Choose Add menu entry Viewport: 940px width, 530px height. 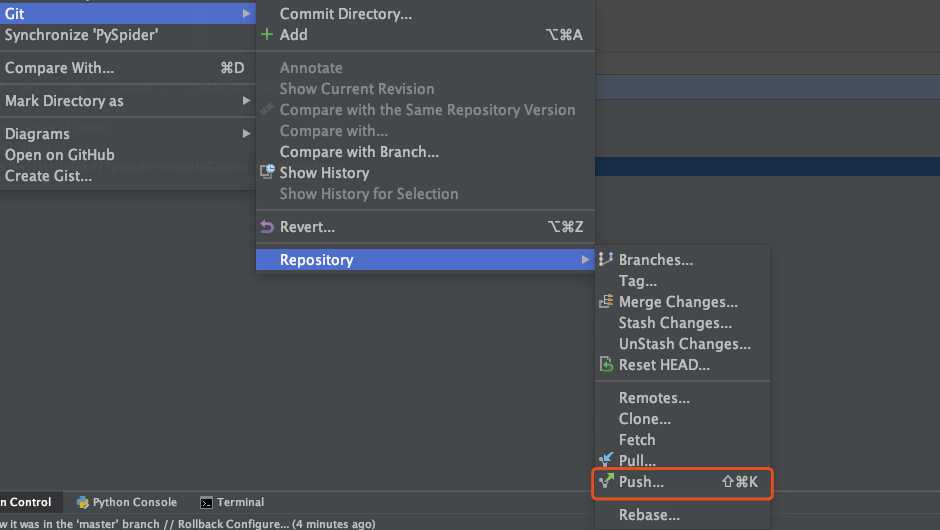294,35
